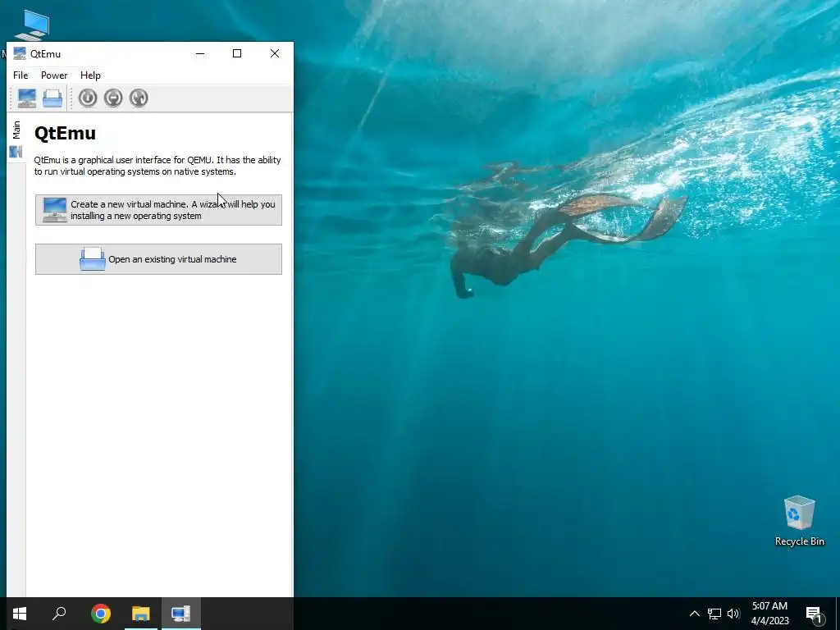Open the notification center icon
Viewport: 840px width, 630px height.
tap(814, 614)
